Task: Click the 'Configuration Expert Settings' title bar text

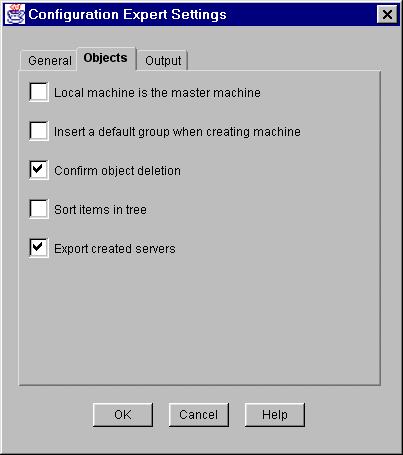Action: pos(127,14)
